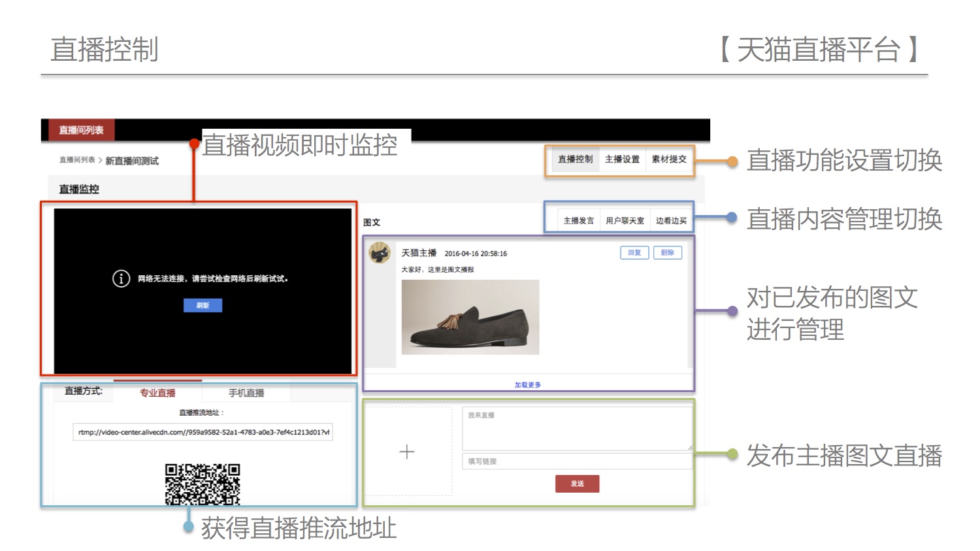Open the 素材提交 tab
980x551 pixels.
[x=669, y=159]
